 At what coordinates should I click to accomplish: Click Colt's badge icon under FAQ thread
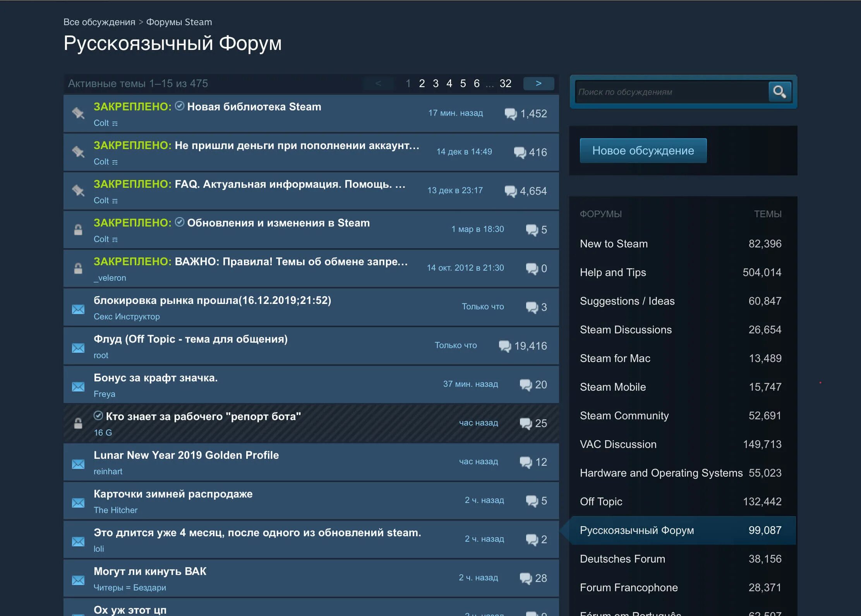[115, 201]
